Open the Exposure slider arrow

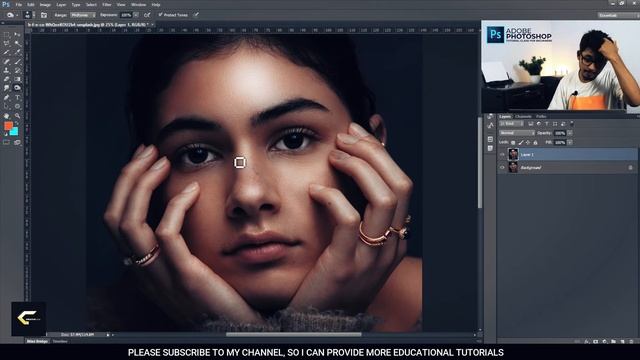[x=136, y=15]
